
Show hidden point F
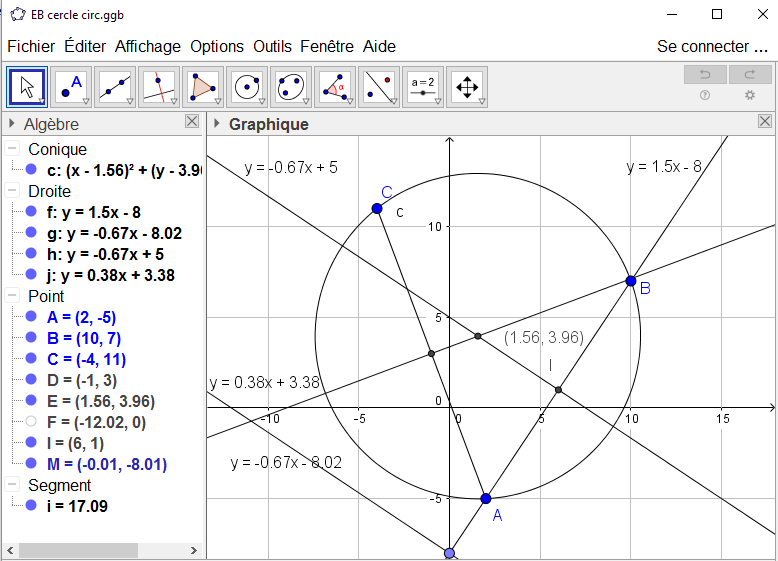click(x=31, y=422)
